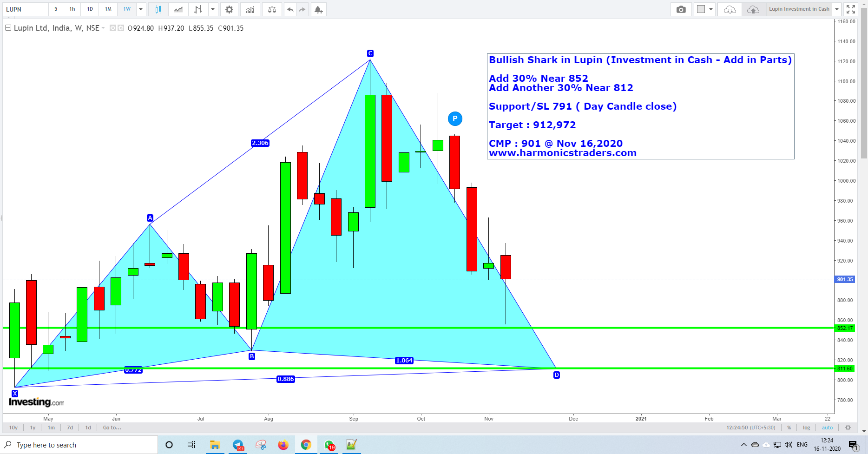Open chart settings gear
This screenshot has width=868, height=454.
click(x=229, y=9)
